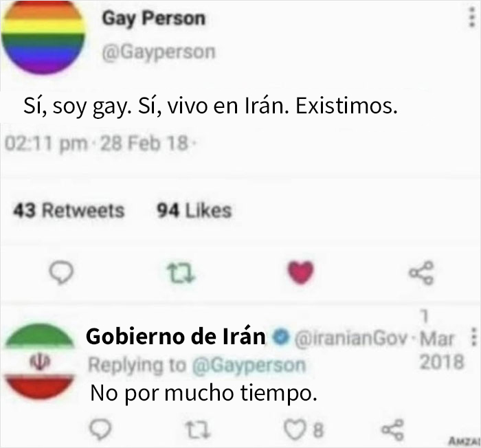Viewport: 481px width, 448px height.
Task: View the 43 Retweets list
Action: (x=69, y=210)
